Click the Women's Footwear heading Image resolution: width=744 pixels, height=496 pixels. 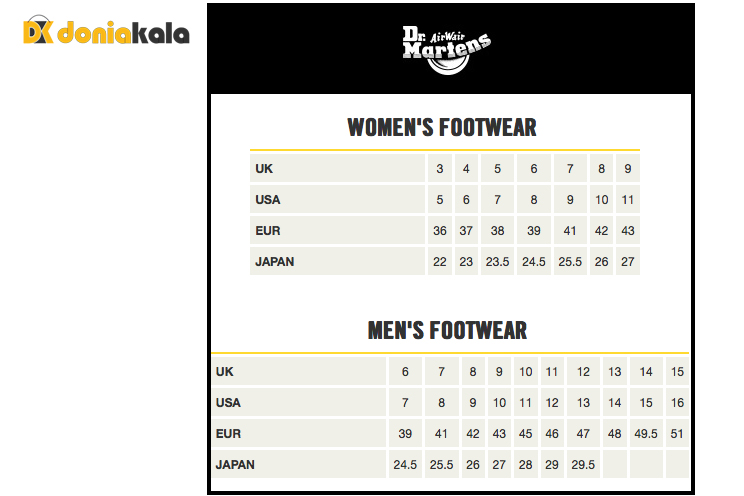pyautogui.click(x=442, y=128)
